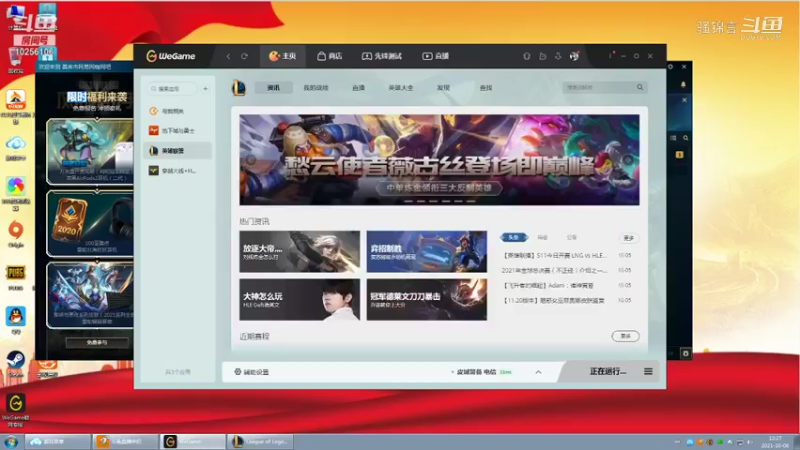The image size is (800, 450).
Task: Open the 冠军德莱文刀刀暴击 news card
Action: point(427,299)
